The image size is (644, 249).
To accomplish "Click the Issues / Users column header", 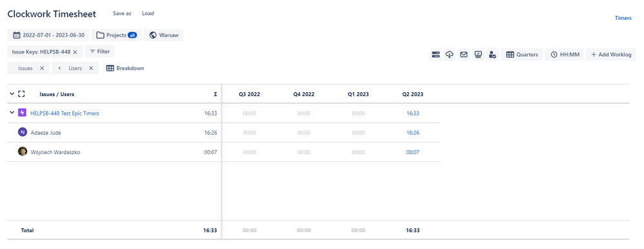I will point(57,94).
